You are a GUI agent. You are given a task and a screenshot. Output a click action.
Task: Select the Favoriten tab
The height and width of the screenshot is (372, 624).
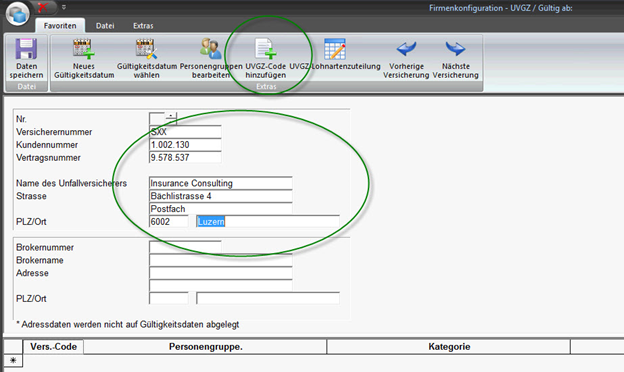[60, 26]
